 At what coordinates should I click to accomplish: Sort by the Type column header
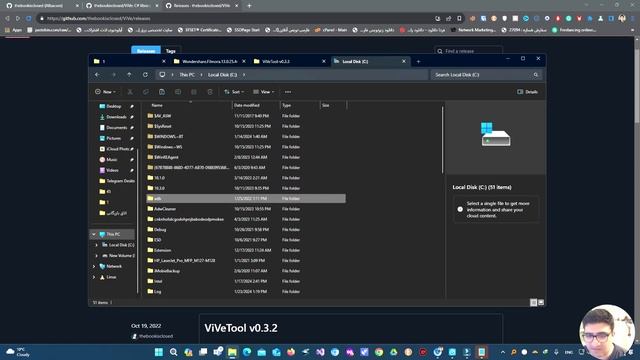pyautogui.click(x=300, y=105)
